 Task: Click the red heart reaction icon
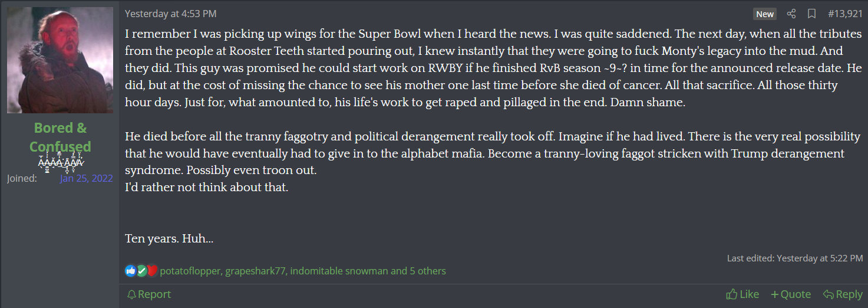(x=152, y=271)
